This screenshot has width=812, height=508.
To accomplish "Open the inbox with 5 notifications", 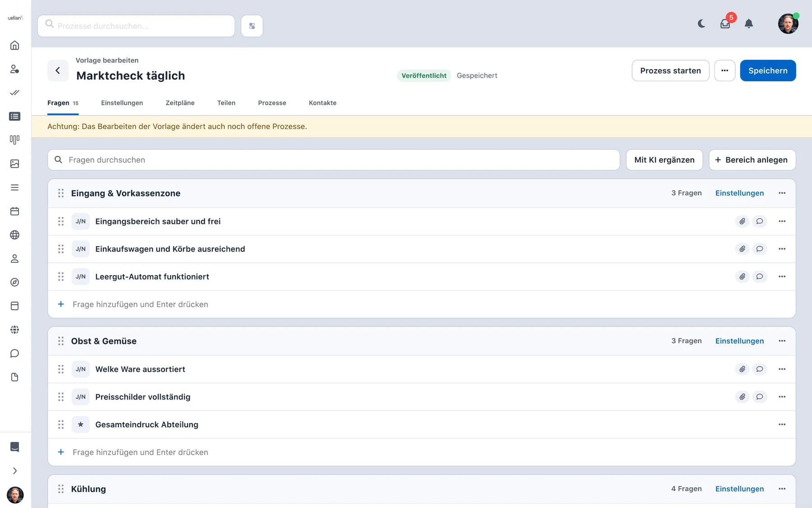I will pos(725,23).
